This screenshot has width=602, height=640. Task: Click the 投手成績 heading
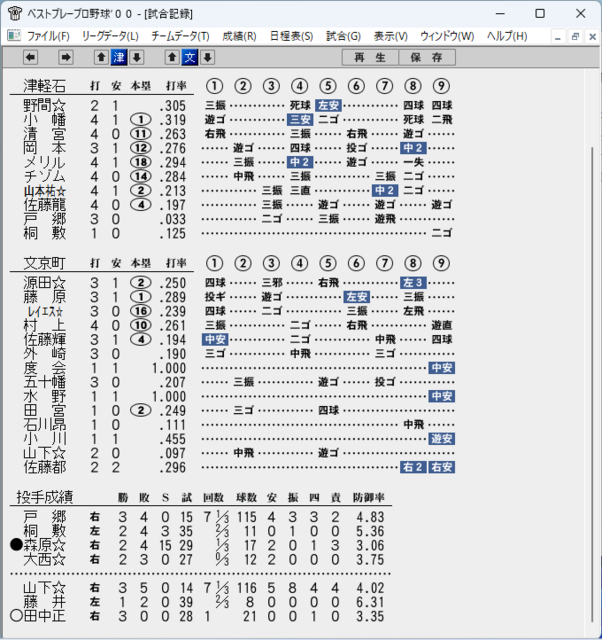tap(44, 497)
